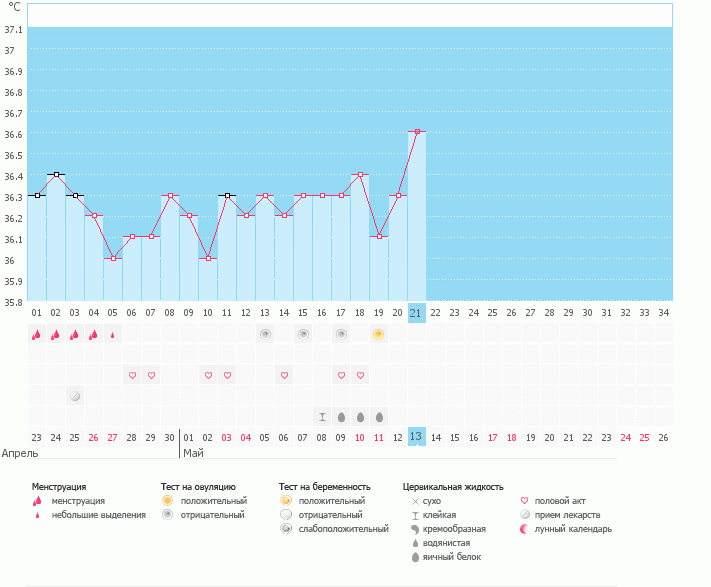Click temperature point 36.0 on day 10
The width and height of the screenshot is (711, 587).
[208, 258]
